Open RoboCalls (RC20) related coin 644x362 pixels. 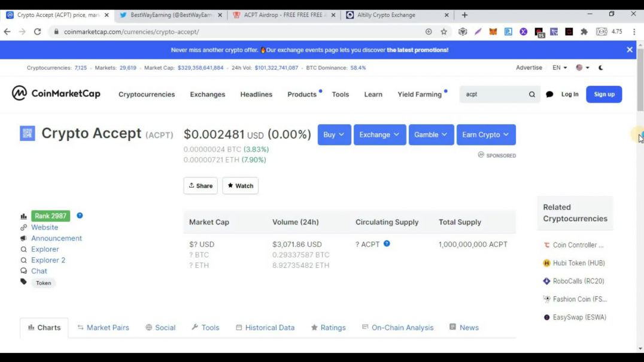574,281
